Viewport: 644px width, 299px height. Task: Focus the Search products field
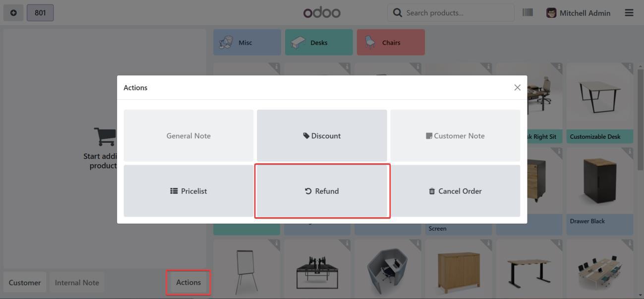coord(456,13)
